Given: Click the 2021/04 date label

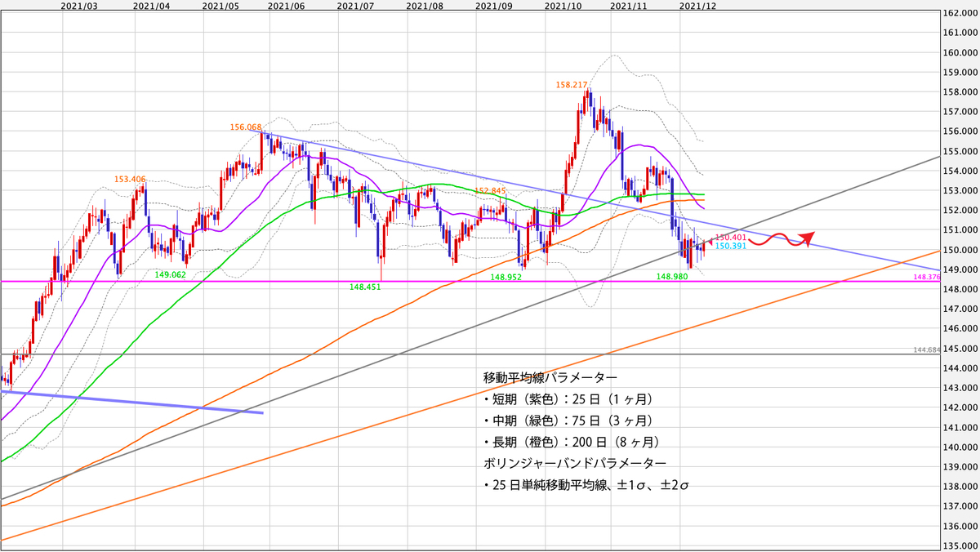Looking at the screenshot, I should coord(151,5).
